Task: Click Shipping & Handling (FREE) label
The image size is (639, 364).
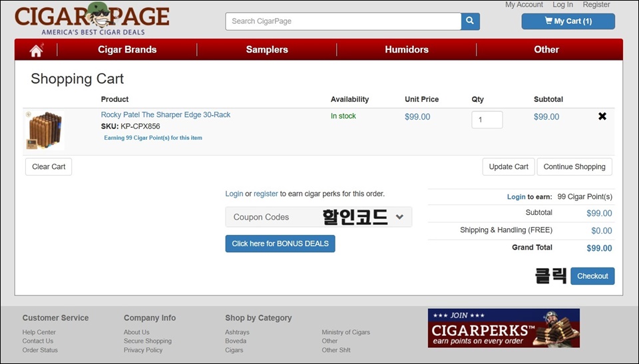Action: pos(506,230)
